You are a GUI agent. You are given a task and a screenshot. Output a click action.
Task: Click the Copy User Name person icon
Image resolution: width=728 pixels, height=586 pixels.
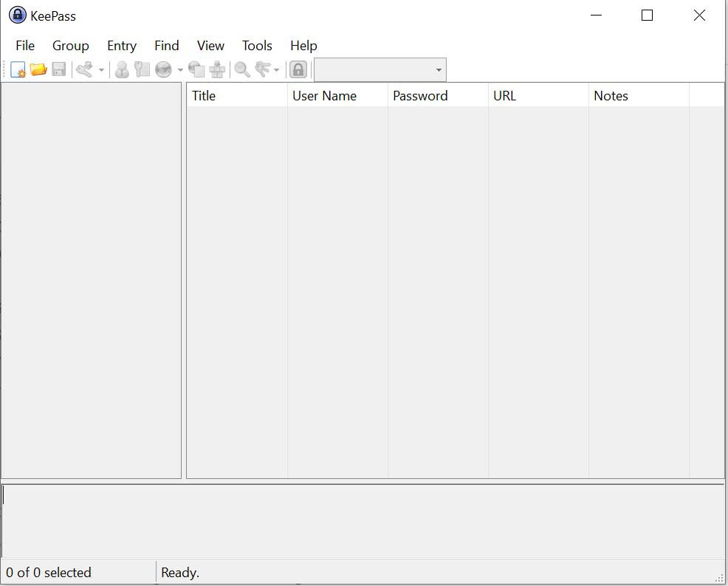tap(122, 69)
